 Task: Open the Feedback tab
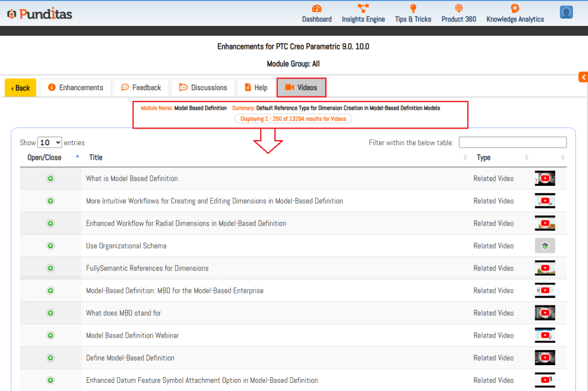[141, 87]
